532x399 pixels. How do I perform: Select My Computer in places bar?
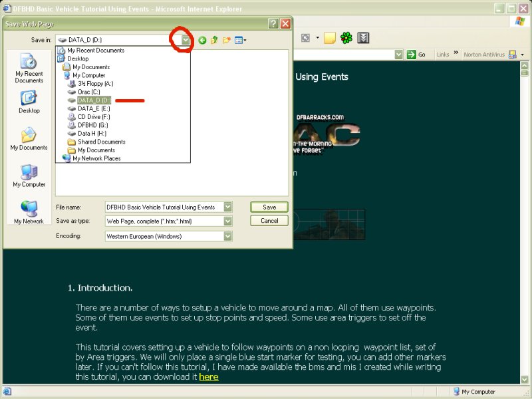(29, 176)
